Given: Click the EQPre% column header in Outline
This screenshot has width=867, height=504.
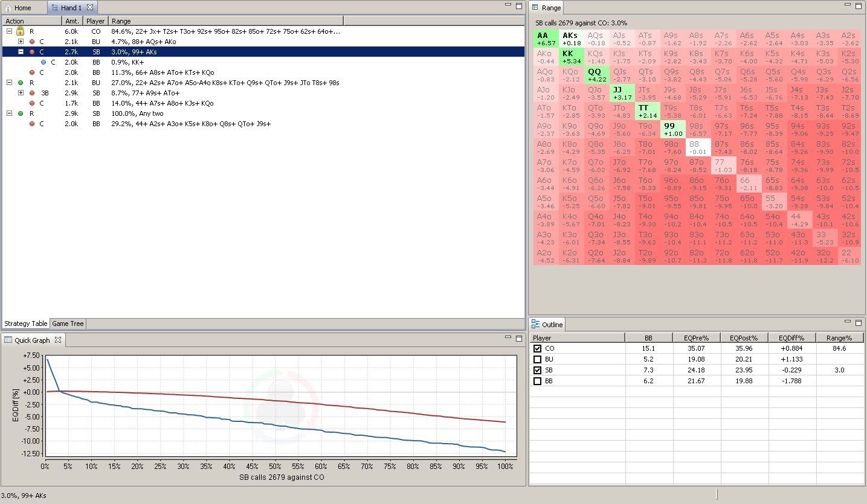Looking at the screenshot, I should pos(696,338).
